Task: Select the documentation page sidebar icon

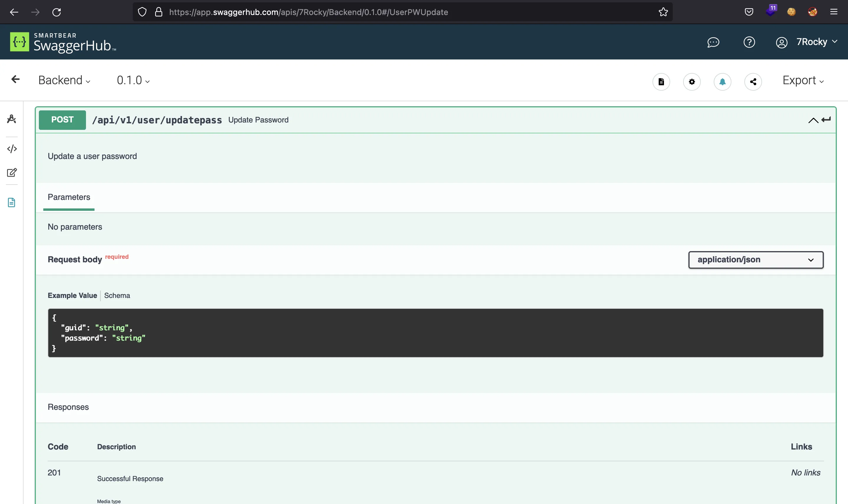Action: tap(11, 203)
